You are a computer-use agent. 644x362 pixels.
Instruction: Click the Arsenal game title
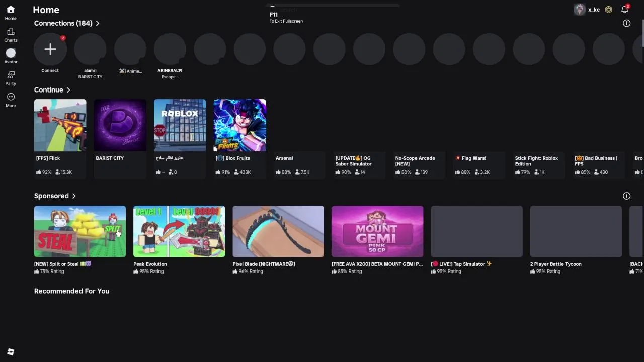click(x=284, y=158)
